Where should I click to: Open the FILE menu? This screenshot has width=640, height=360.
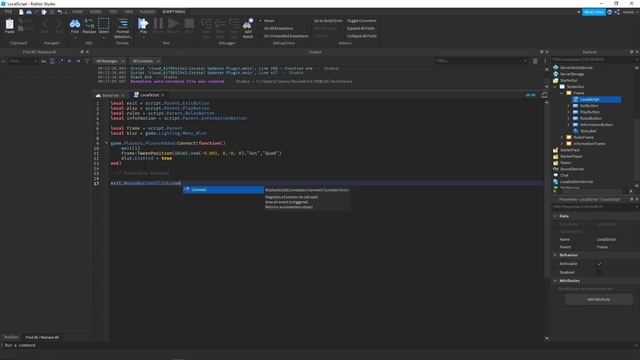click(x=8, y=11)
